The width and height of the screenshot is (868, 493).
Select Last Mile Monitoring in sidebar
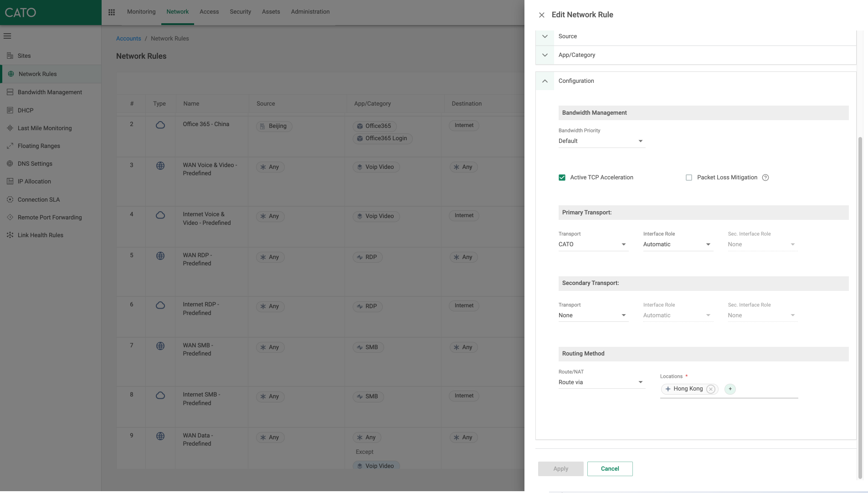pyautogui.click(x=44, y=128)
